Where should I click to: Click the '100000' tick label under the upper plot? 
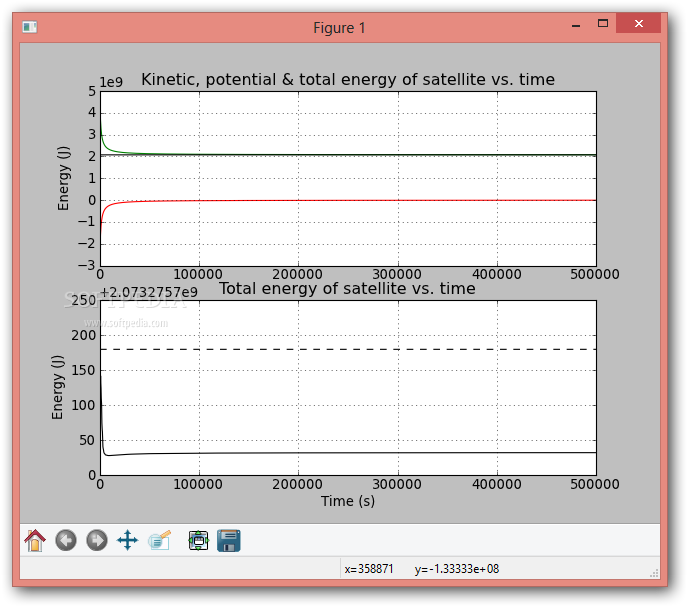point(198,274)
